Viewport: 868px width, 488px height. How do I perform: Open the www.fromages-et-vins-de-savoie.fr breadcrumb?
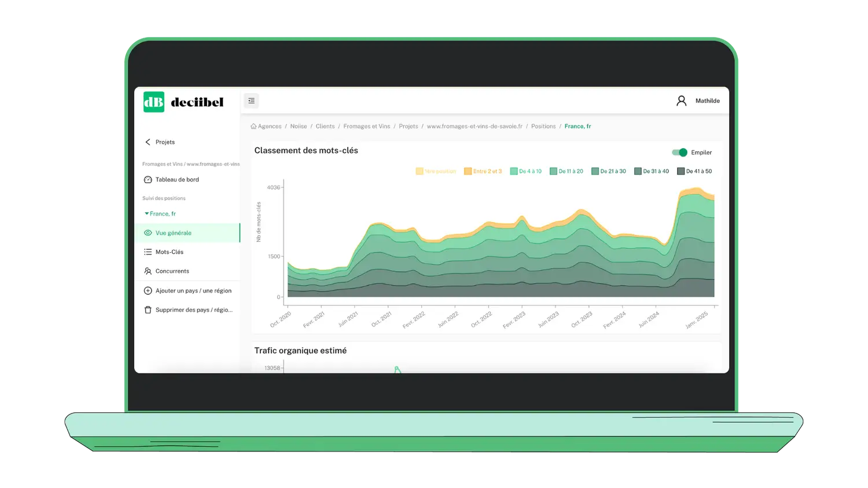click(x=474, y=126)
